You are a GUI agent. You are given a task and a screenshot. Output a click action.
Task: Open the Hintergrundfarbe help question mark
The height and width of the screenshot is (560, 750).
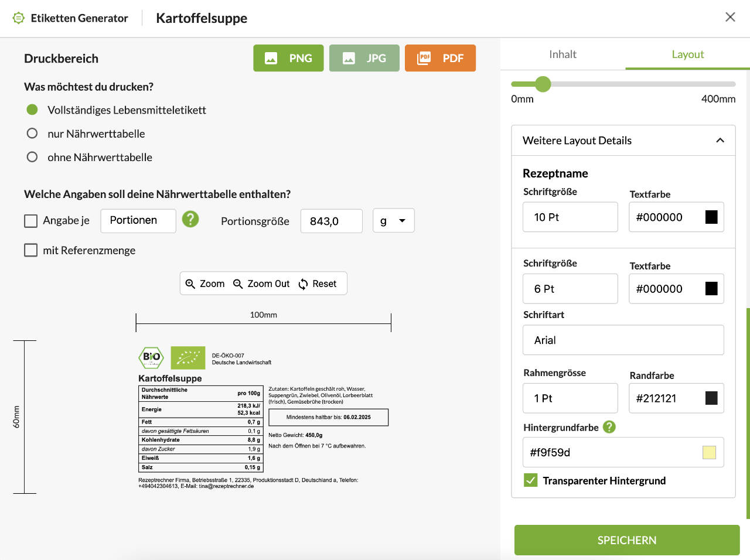[x=608, y=427]
